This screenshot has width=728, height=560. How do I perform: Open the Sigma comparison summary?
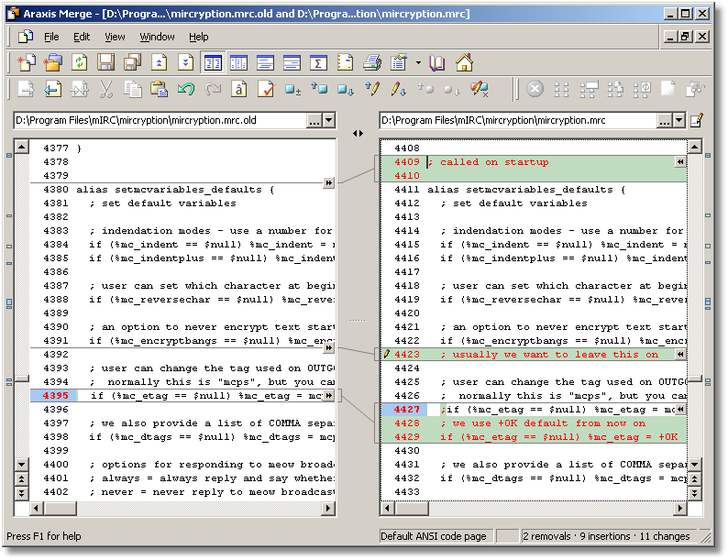[318, 62]
